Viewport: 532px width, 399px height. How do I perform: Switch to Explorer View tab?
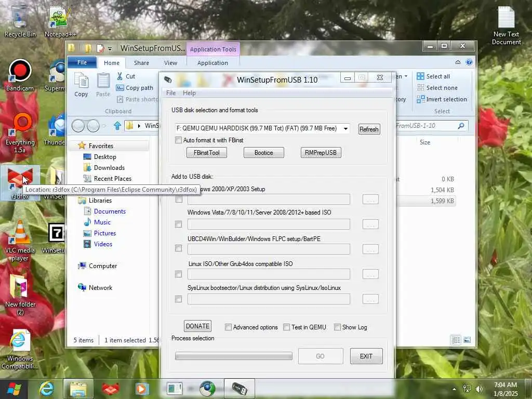(170, 63)
